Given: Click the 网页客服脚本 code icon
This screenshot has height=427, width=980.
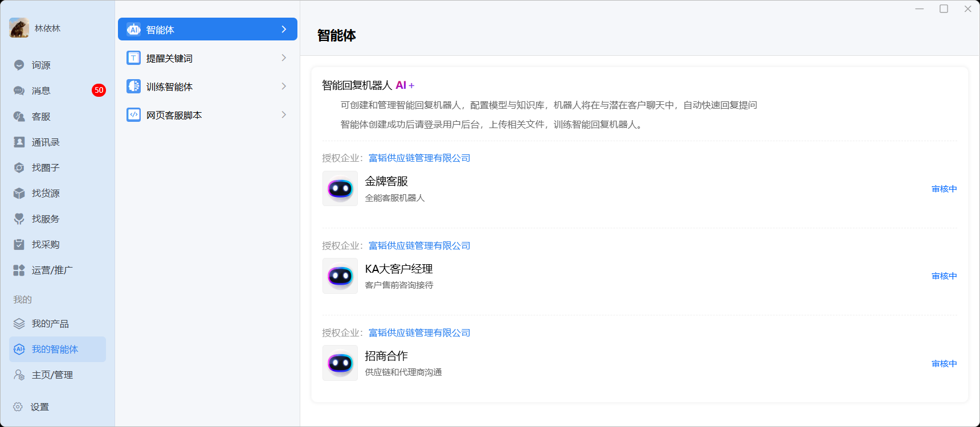Looking at the screenshot, I should tap(134, 115).
